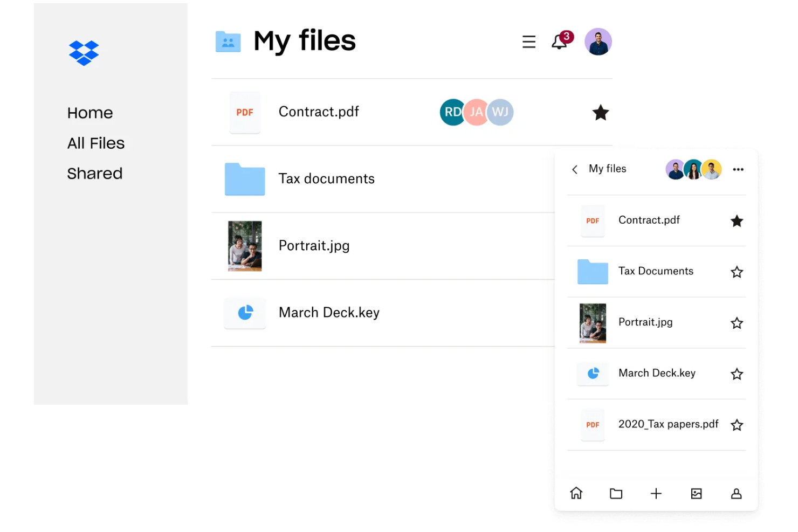Click the March Deck.key pie chart icon in main list
The height and width of the screenshot is (532, 798).
(x=245, y=313)
